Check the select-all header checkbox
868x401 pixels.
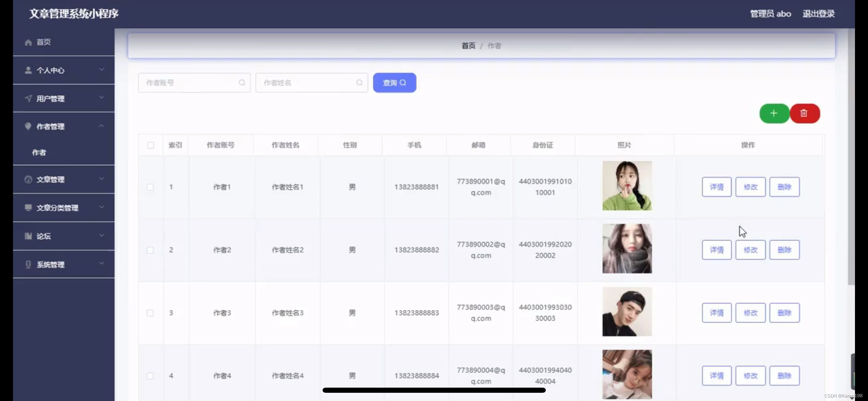pyautogui.click(x=150, y=145)
